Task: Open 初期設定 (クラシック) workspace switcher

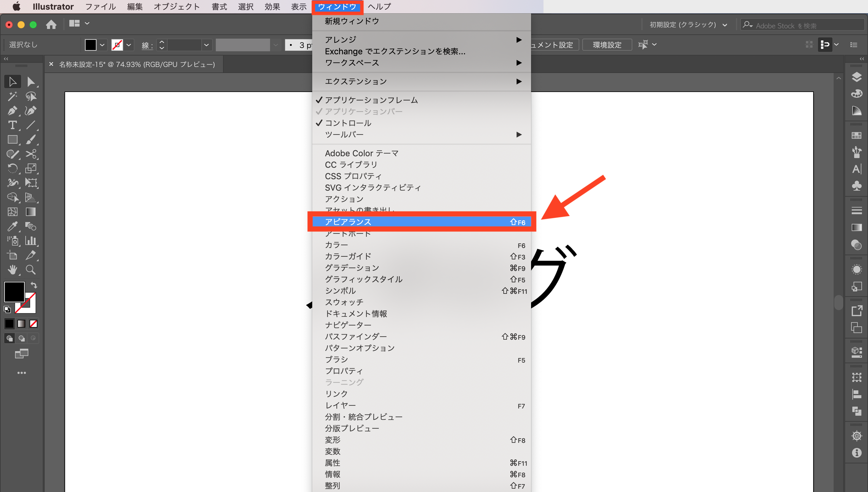Action: 688,25
